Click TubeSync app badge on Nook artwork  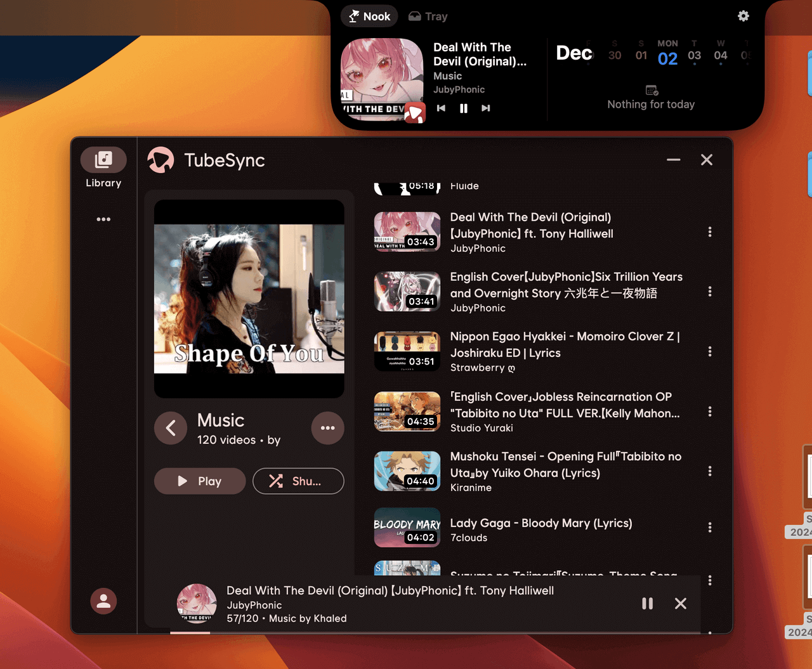point(415,113)
